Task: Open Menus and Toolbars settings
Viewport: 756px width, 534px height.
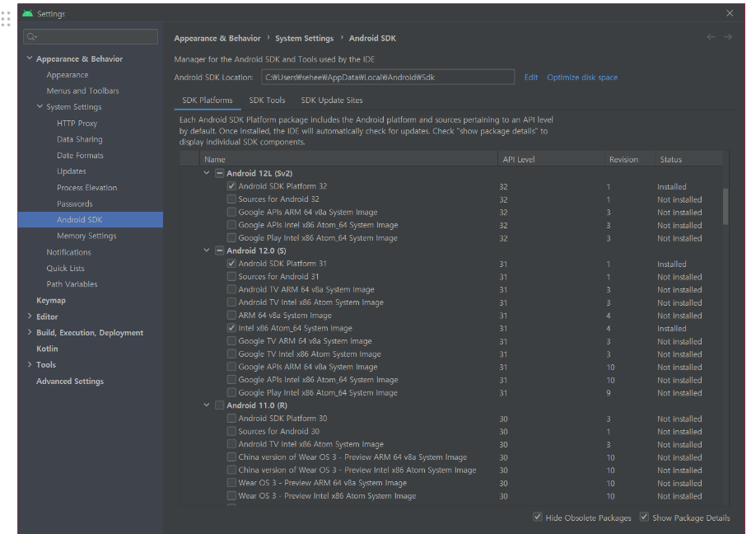Action: click(82, 91)
